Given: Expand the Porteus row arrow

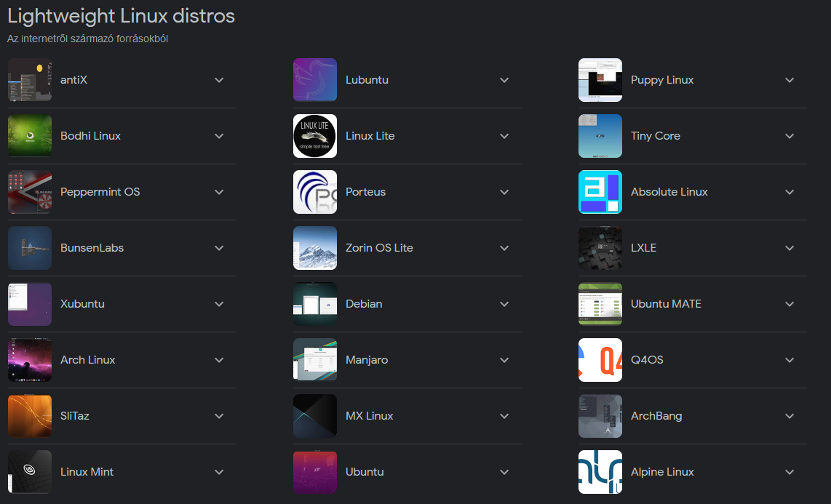Looking at the screenshot, I should click(504, 192).
